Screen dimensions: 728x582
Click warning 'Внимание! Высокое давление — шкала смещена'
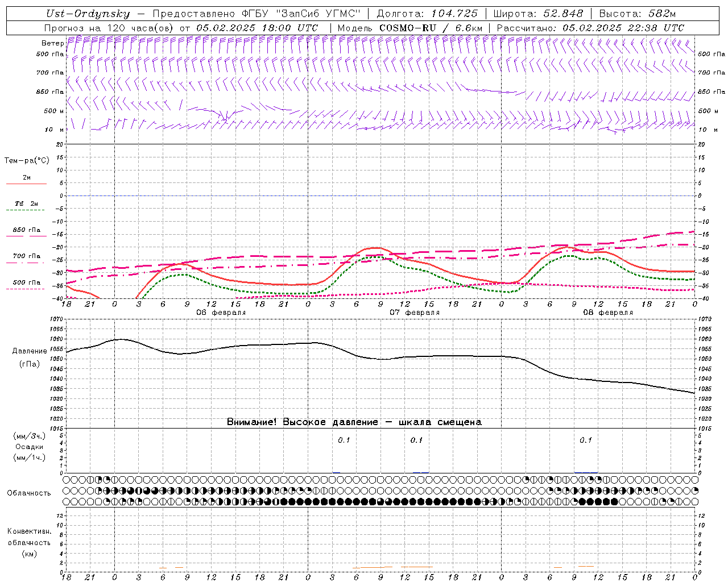point(354,422)
